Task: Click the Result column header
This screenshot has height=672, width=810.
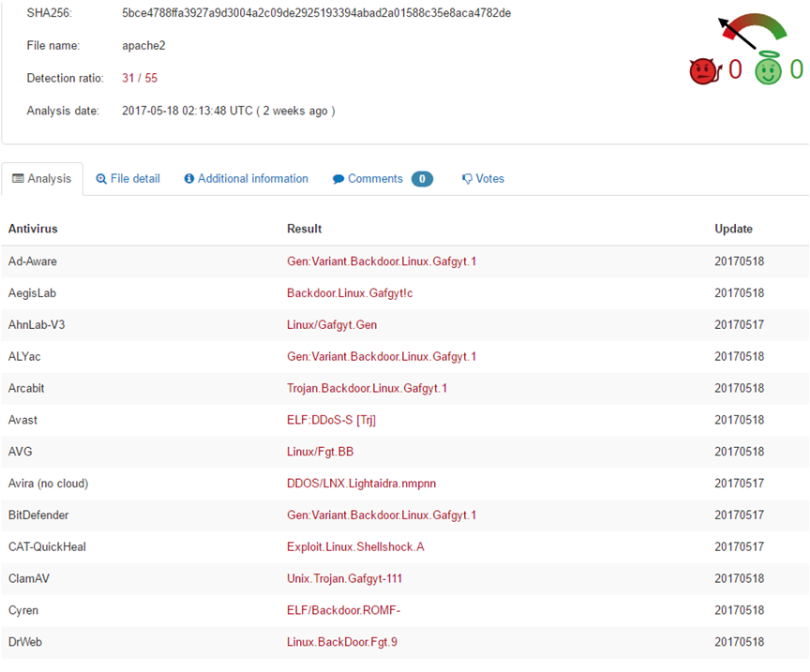Action: coord(304,229)
